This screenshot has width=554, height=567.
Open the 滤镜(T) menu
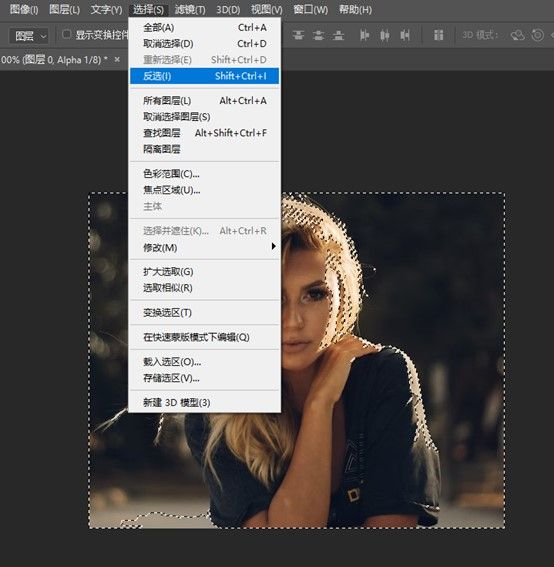pyautogui.click(x=190, y=9)
